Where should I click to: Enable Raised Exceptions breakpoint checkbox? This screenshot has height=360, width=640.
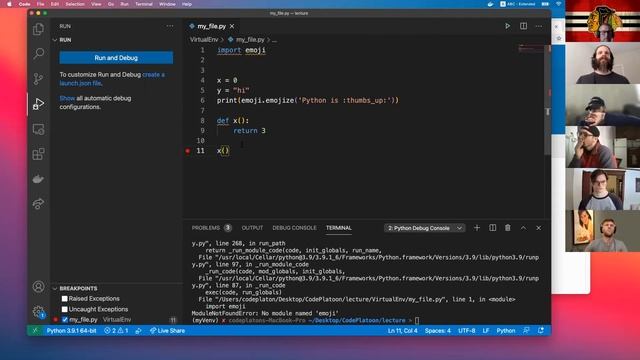tap(64, 299)
